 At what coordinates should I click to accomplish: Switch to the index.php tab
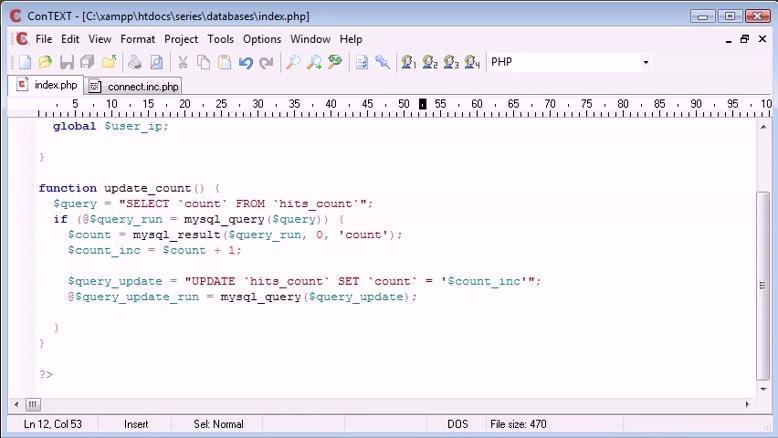point(46,85)
